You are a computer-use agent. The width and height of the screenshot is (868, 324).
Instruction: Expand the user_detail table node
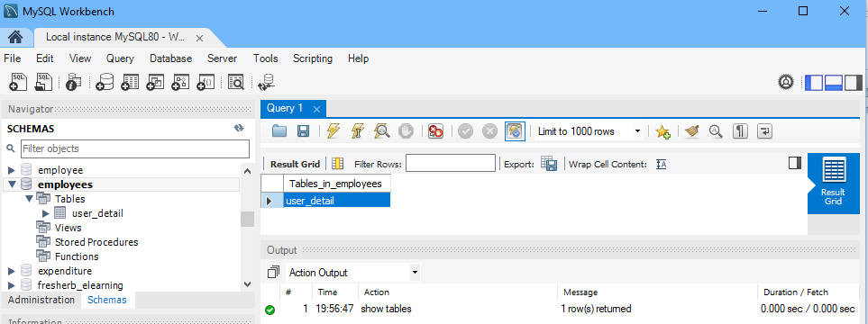[46, 213]
